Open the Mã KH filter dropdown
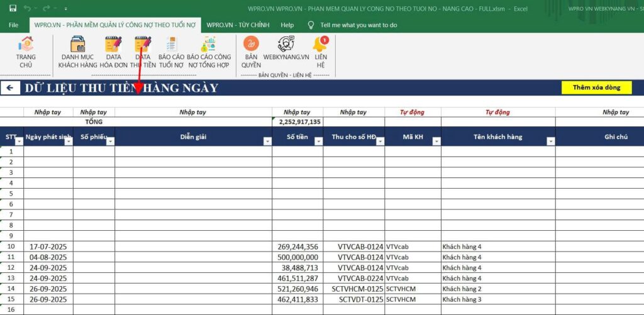This screenshot has height=315, width=644. click(436, 141)
